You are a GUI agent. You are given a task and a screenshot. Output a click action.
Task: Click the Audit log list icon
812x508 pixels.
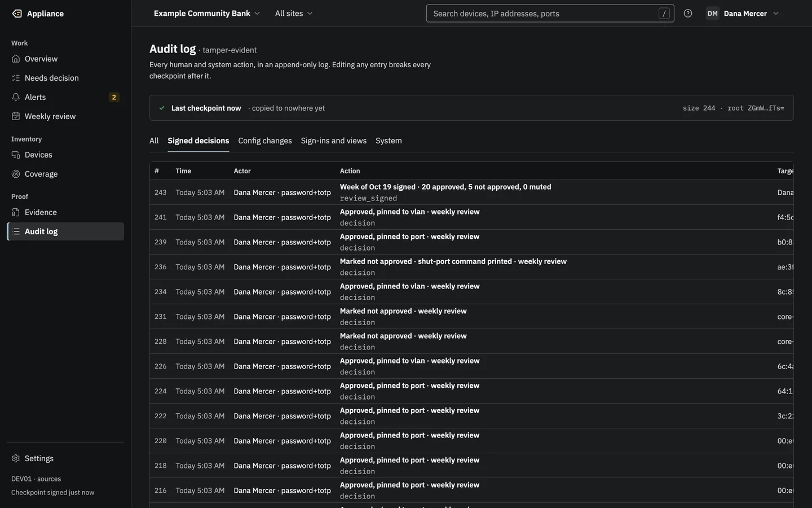point(16,231)
